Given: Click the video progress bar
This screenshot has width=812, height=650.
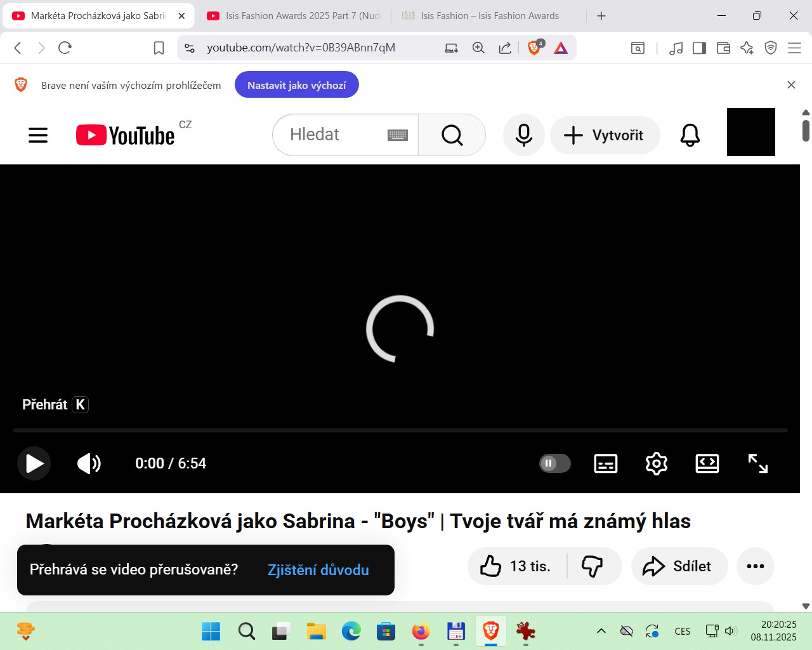Looking at the screenshot, I should coord(400,430).
